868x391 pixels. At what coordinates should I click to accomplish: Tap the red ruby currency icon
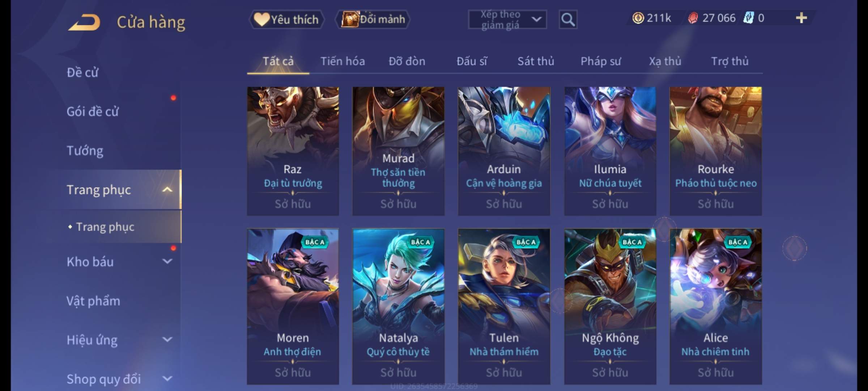(x=693, y=18)
